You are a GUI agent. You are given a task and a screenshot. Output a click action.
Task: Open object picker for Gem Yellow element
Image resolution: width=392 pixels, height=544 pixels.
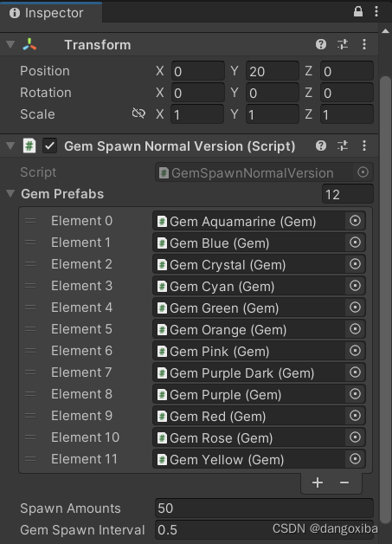[356, 459]
